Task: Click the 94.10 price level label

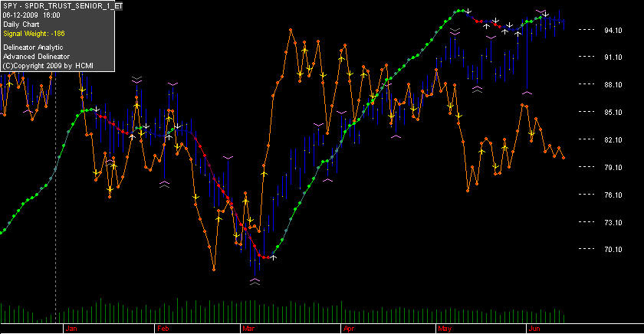Action: click(613, 30)
